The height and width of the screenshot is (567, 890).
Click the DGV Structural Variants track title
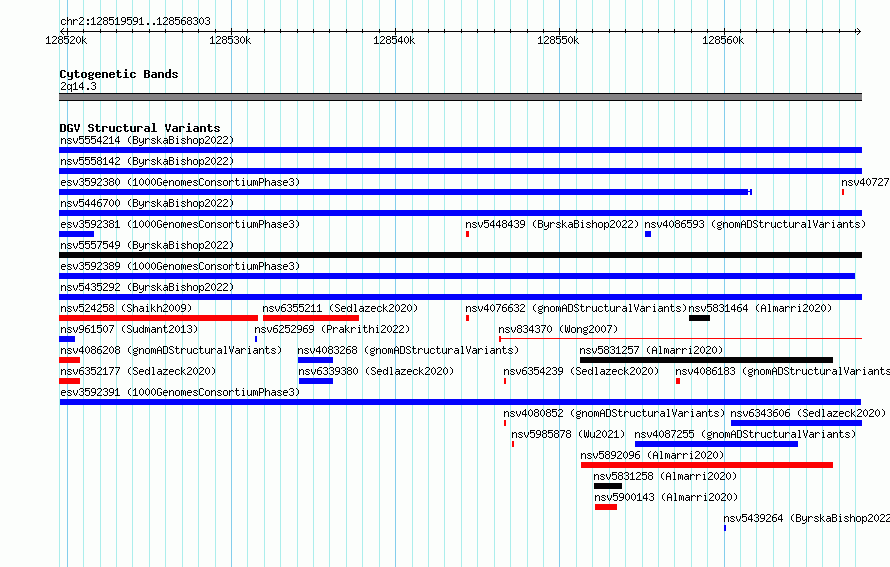(140, 128)
